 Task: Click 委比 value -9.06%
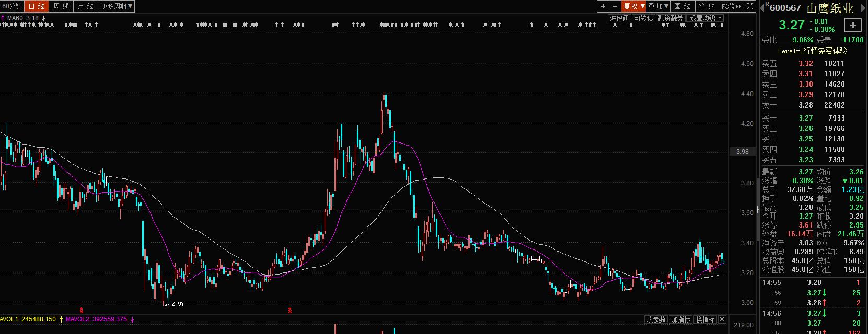pos(802,40)
